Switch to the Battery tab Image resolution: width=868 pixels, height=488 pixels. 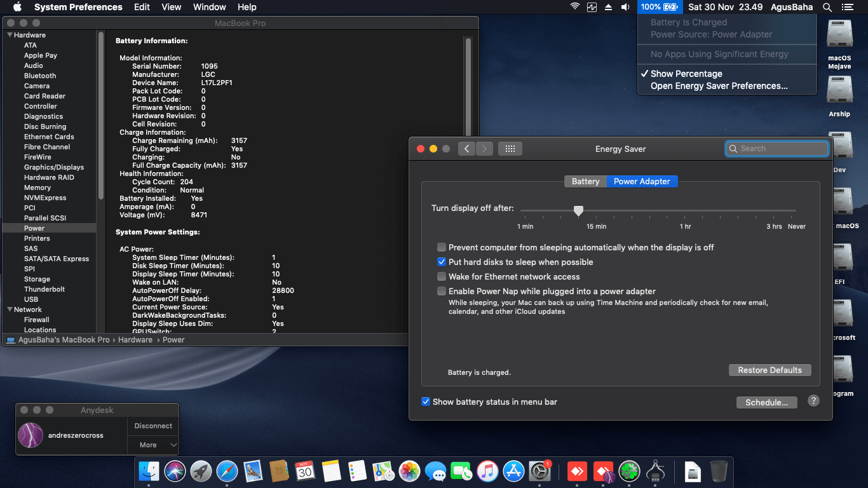click(x=585, y=181)
